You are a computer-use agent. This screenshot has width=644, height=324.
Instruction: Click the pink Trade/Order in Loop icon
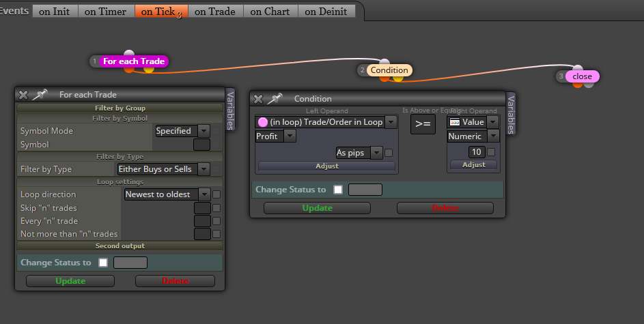tap(263, 122)
